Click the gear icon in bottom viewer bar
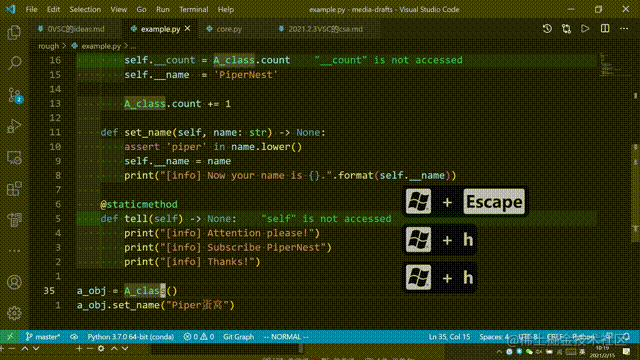Viewport: 640px width, 360px height. [101, 349]
